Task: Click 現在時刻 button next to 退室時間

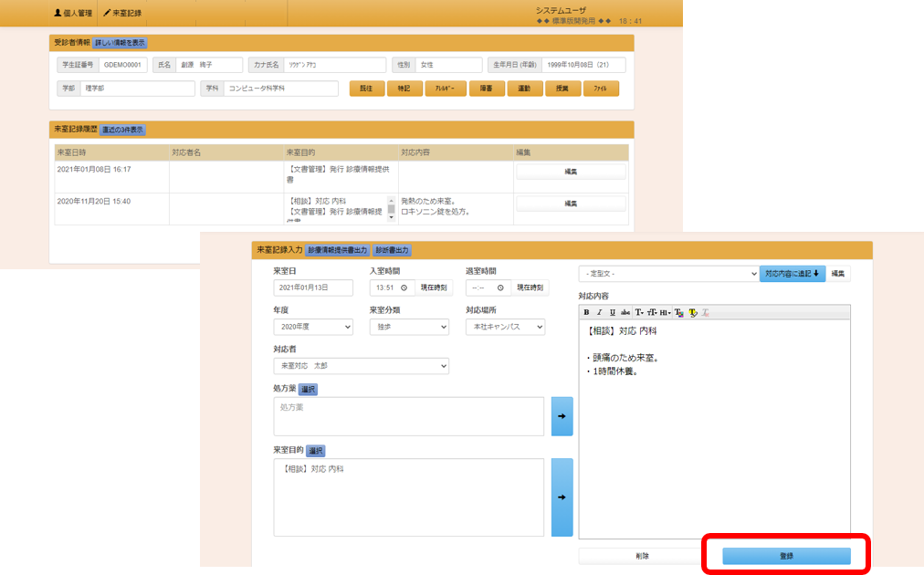Action: (x=530, y=287)
